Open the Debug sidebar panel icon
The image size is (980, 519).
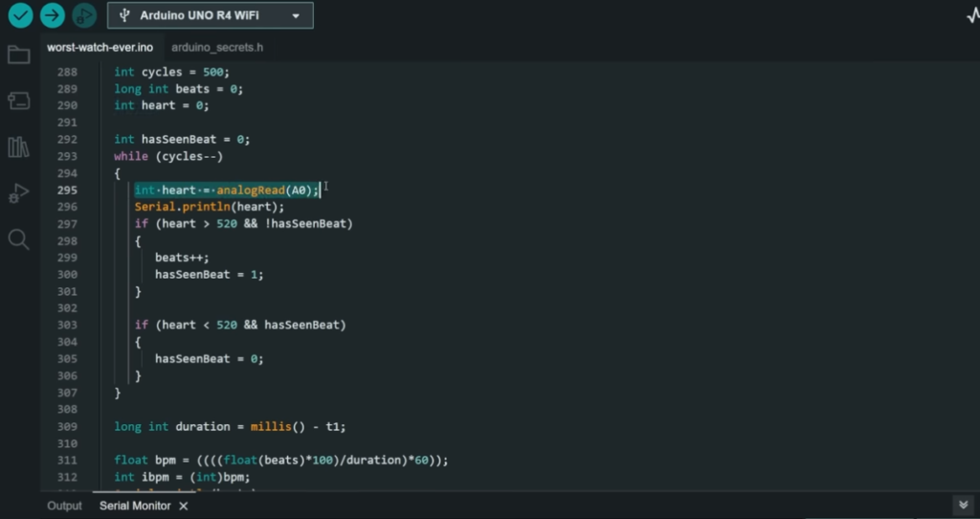(x=19, y=193)
